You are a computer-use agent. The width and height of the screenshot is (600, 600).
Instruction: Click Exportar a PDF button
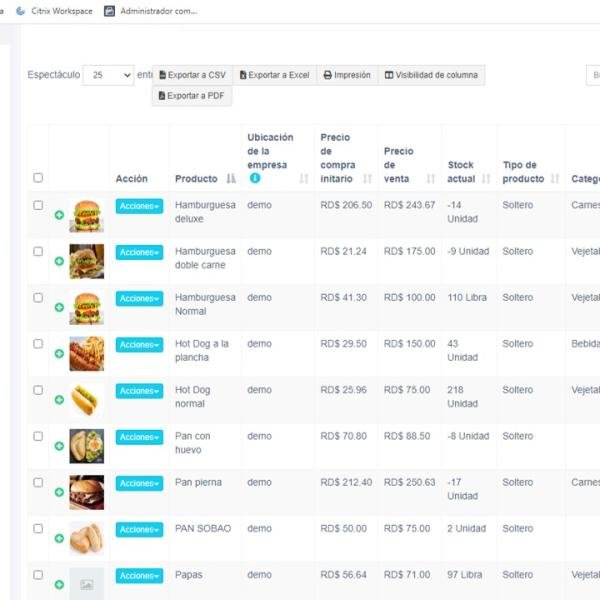192,96
